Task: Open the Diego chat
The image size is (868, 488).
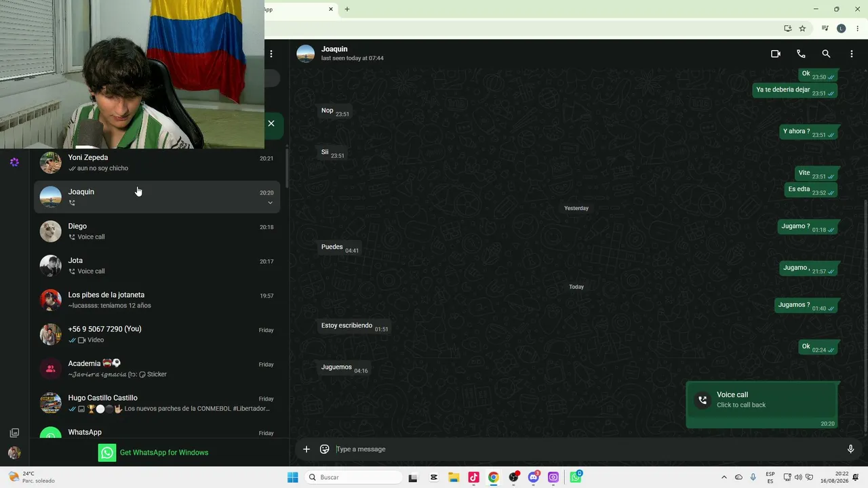Action: click(x=157, y=231)
